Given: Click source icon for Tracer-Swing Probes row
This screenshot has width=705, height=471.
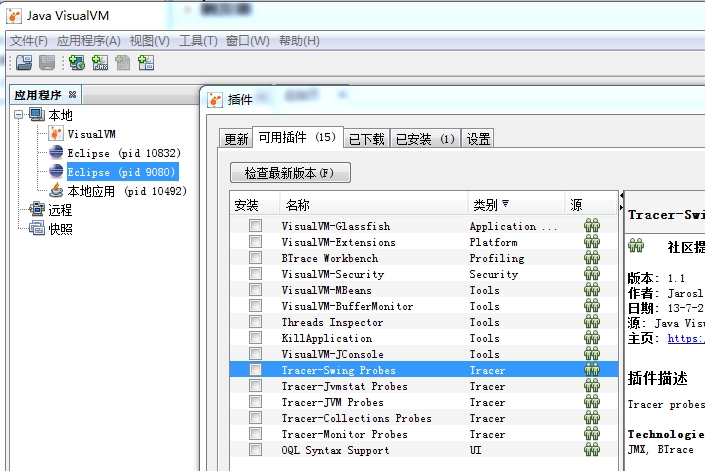Looking at the screenshot, I should (592, 370).
